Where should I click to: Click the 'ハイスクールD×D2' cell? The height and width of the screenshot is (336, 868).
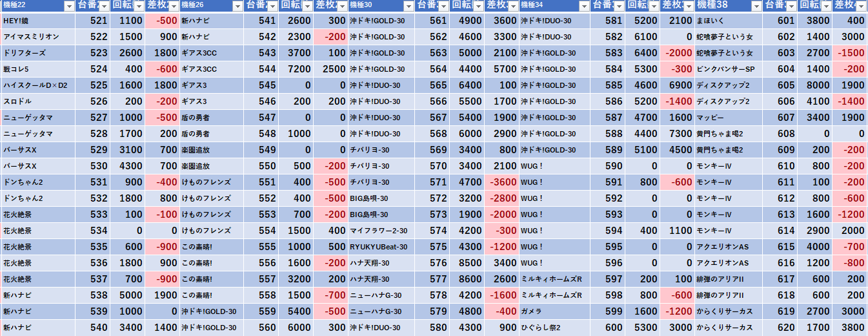tap(38, 85)
